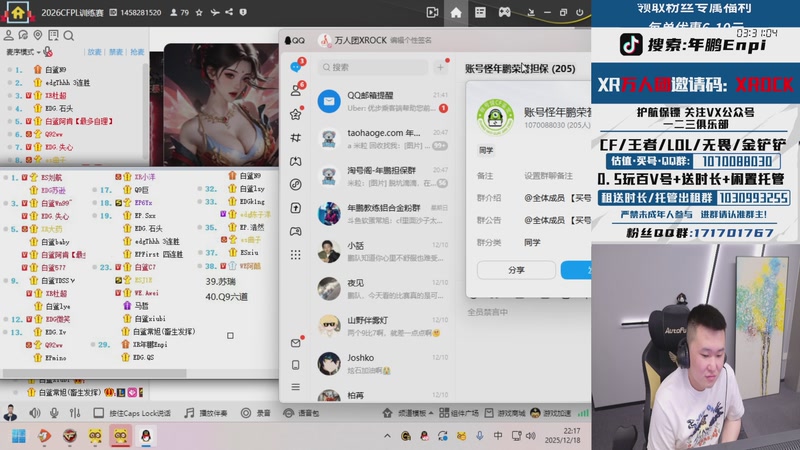Open YY speaker volume icon in bottom bar
Viewport: 800px width, 450px height.
[34, 413]
